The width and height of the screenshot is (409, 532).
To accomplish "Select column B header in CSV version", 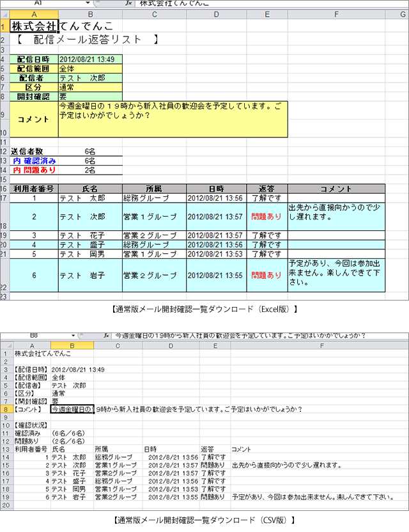I will click(x=72, y=345).
